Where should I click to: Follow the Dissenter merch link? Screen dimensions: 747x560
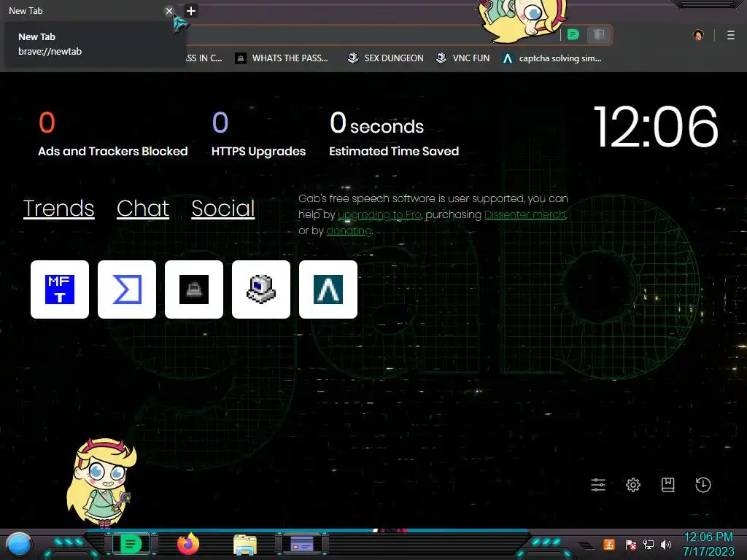(x=525, y=215)
